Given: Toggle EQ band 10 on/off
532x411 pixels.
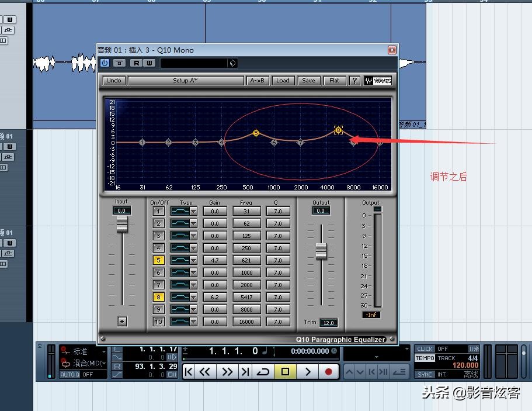Looking at the screenshot, I should pos(158,322).
